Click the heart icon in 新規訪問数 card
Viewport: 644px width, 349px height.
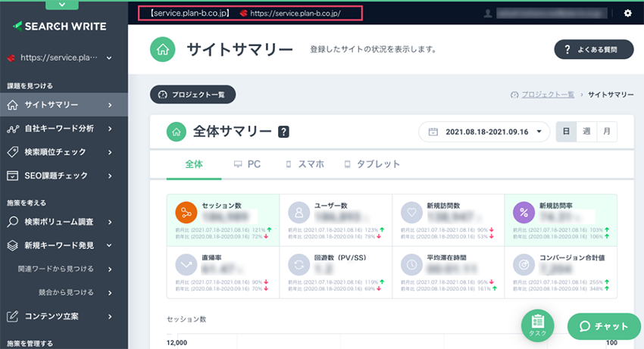411,213
